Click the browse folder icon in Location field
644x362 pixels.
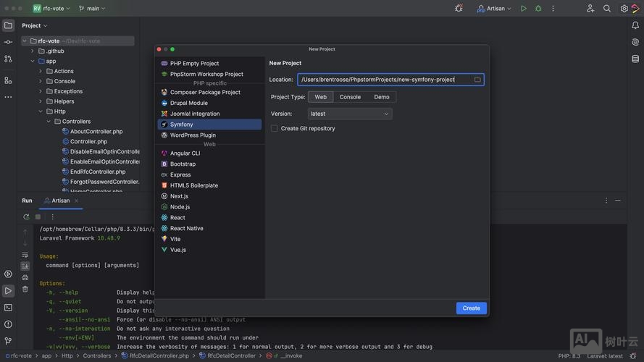477,80
